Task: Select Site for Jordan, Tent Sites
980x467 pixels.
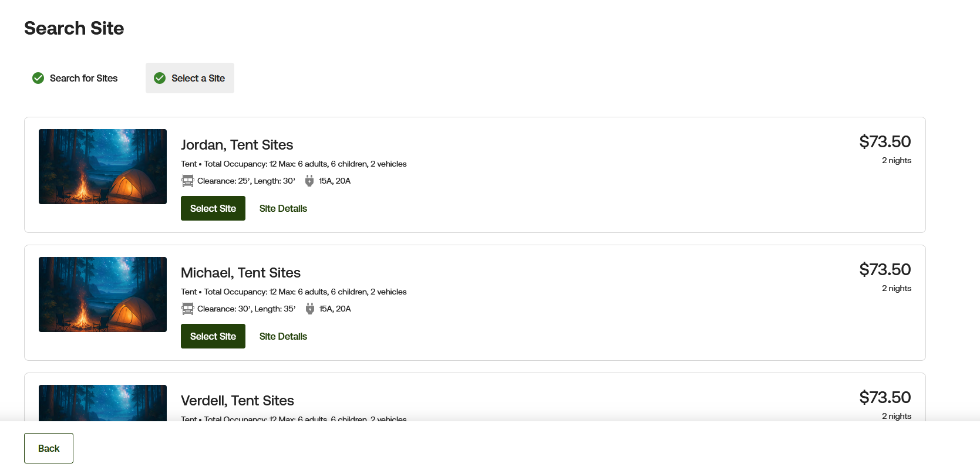Action: coord(213,208)
